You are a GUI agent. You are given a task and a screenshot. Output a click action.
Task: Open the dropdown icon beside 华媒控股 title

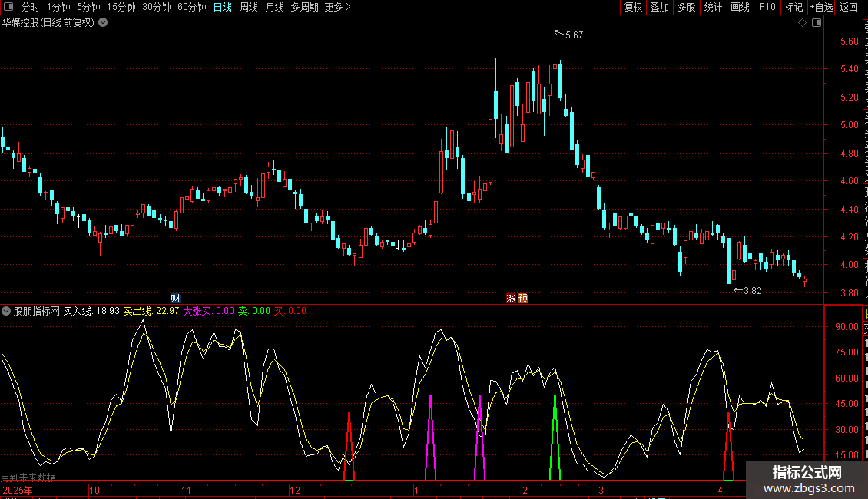pos(103,23)
